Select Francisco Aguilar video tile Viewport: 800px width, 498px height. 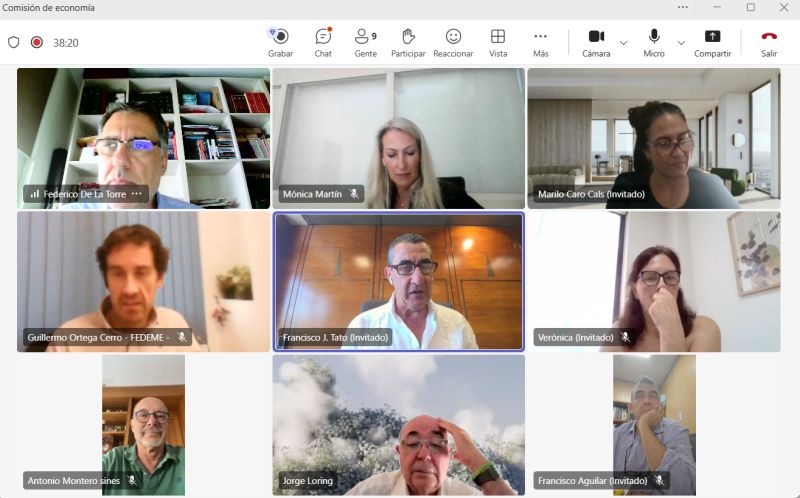[x=654, y=425]
